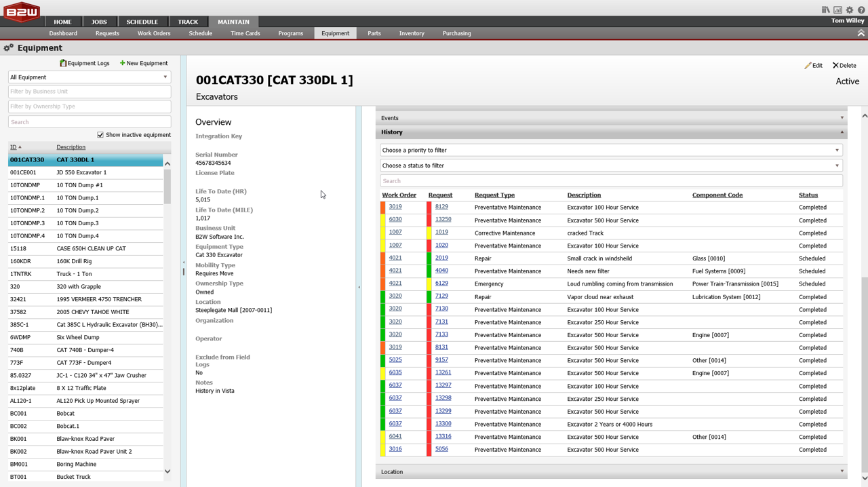Uncheck Show inactive equipment
Viewport: 868px width, 487px height.
[x=100, y=135]
